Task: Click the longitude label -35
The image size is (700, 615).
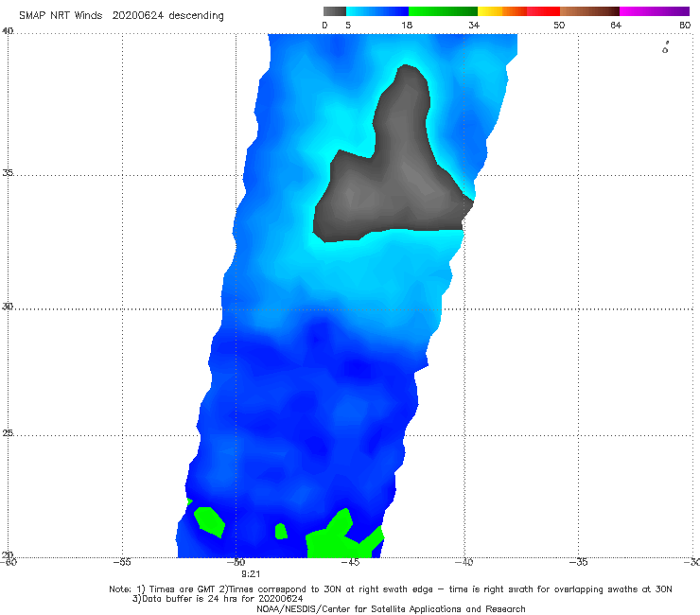Action: [578, 562]
